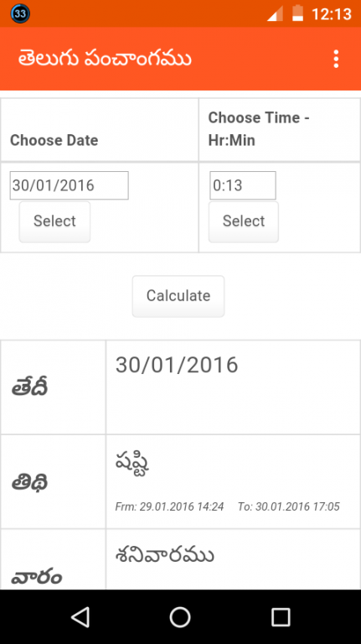Screen dimensions: 361x644
Task: Tap the Android home circle icon
Action: tap(180, 617)
